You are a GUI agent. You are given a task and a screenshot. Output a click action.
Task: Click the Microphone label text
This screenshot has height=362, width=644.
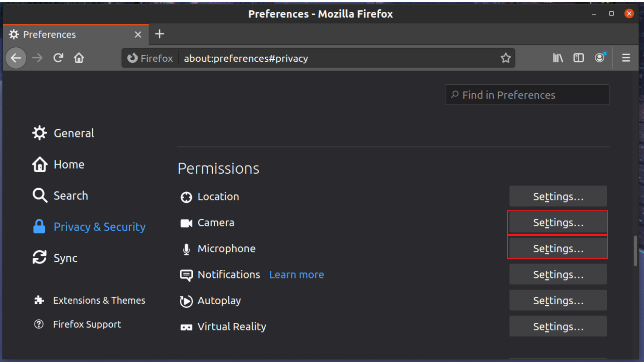(226, 249)
